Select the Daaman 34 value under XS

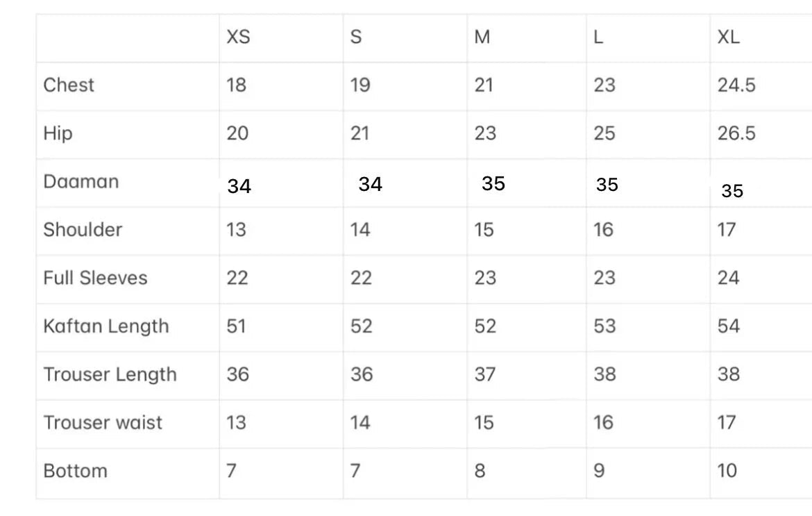(239, 186)
